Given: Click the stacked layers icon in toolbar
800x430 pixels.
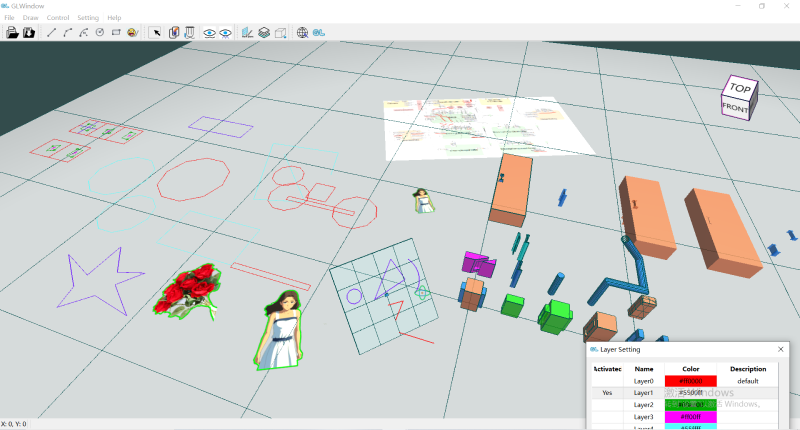Looking at the screenshot, I should [264, 32].
